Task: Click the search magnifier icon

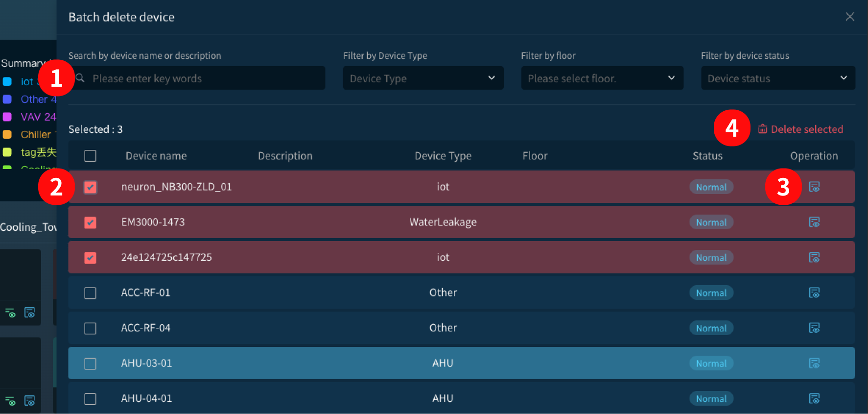Action: click(x=80, y=78)
